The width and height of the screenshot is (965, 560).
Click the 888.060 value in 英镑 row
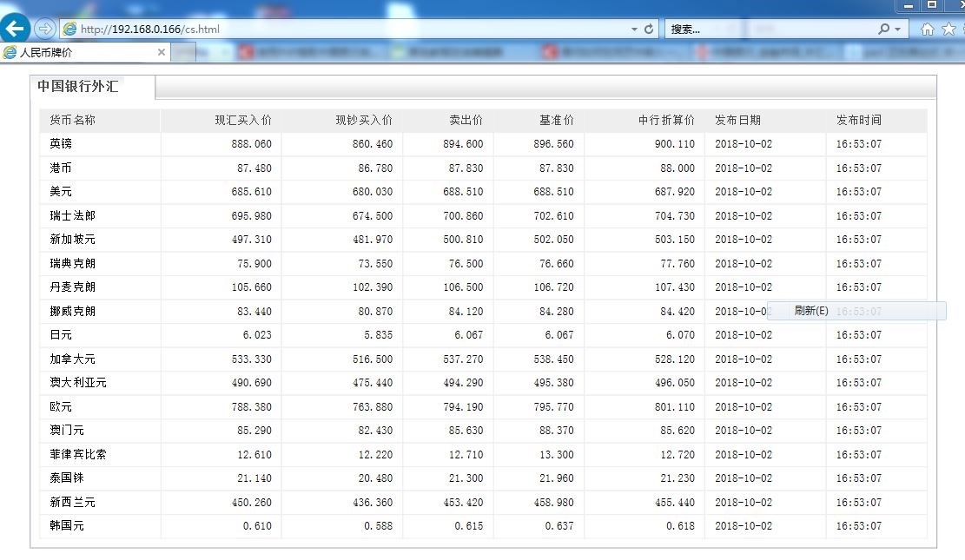pyautogui.click(x=252, y=144)
